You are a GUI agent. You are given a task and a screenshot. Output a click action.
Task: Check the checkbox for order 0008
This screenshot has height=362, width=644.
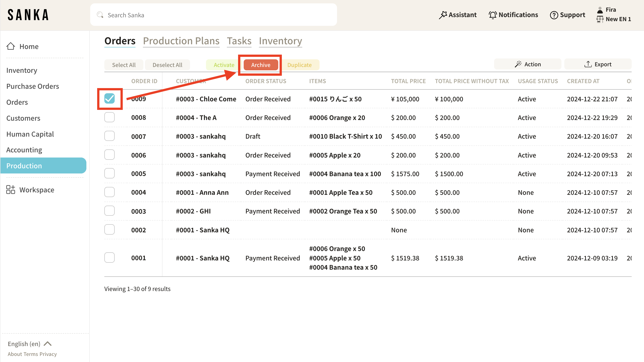pos(110,118)
